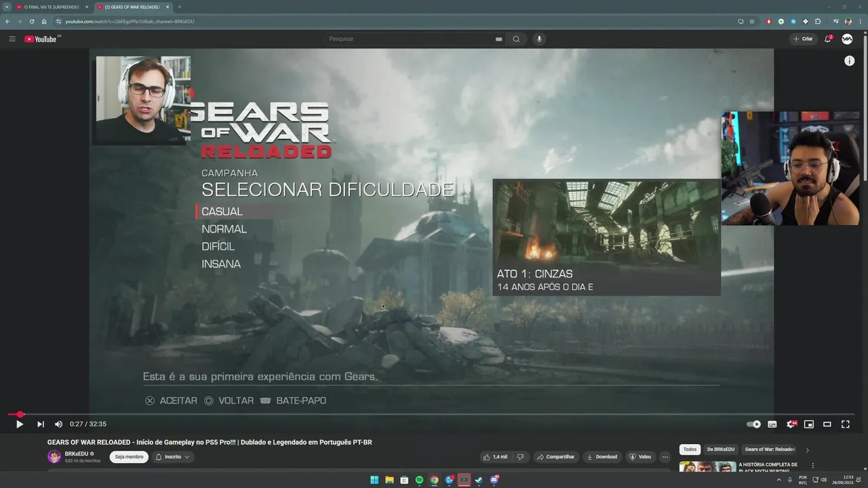The image size is (868, 488).
Task: Toggle autoplay switch in the player
Action: point(753,424)
